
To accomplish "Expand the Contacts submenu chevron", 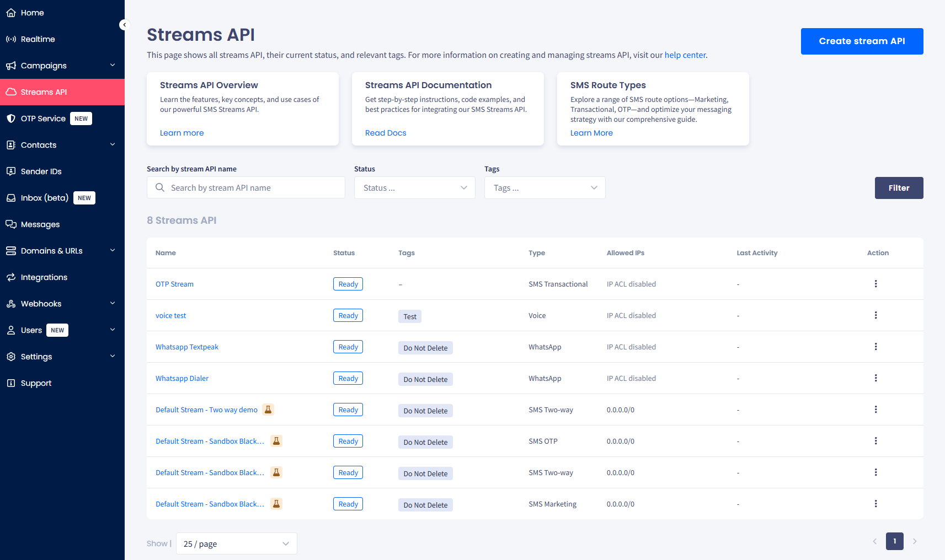I will coord(113,144).
